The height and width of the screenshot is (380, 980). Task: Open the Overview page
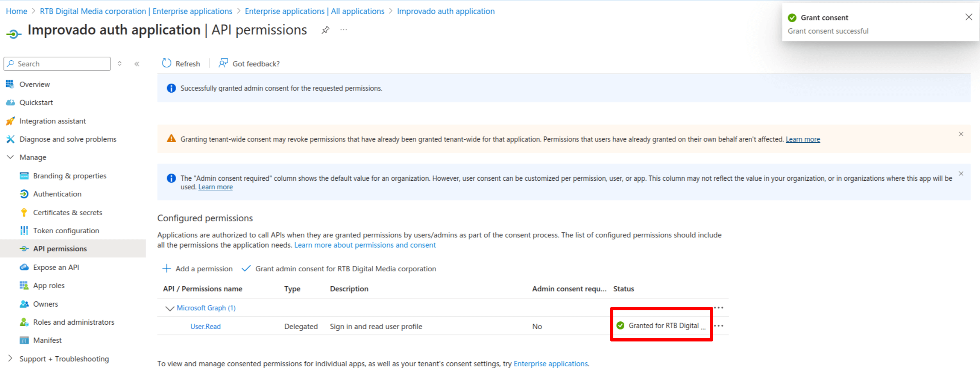(34, 84)
